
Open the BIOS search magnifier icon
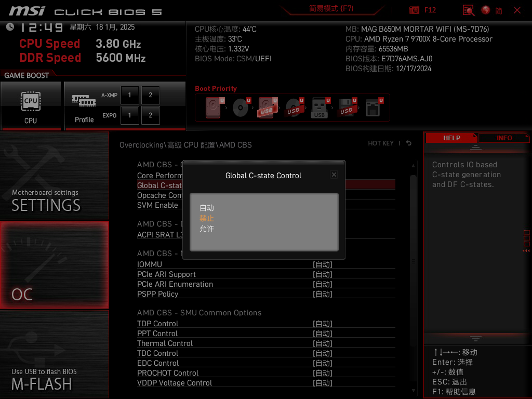[x=469, y=10]
